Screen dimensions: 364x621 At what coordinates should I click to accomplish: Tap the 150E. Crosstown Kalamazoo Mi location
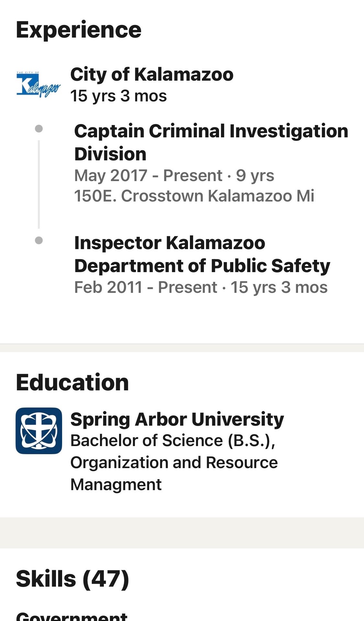[194, 196]
